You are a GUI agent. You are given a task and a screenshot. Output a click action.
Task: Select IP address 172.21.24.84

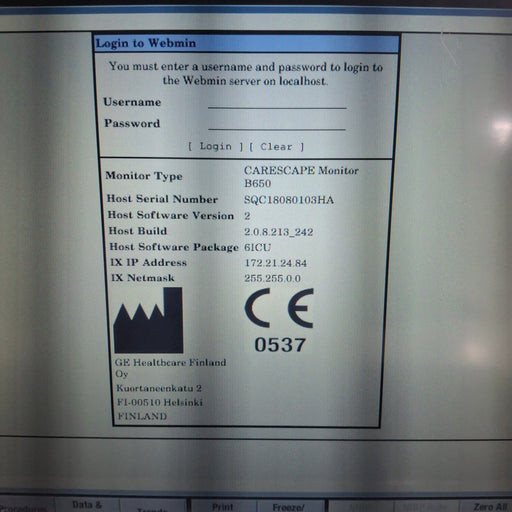coord(276,263)
